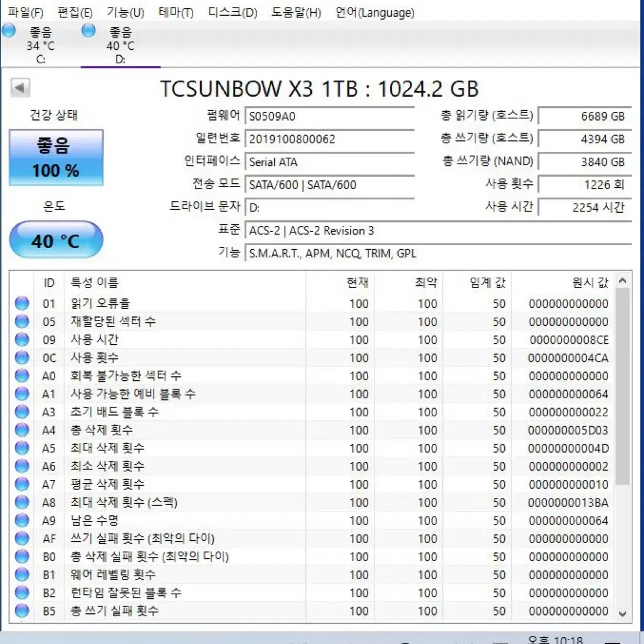The image size is (644, 644).
Task: Click the ID column header
Action: [x=49, y=282]
